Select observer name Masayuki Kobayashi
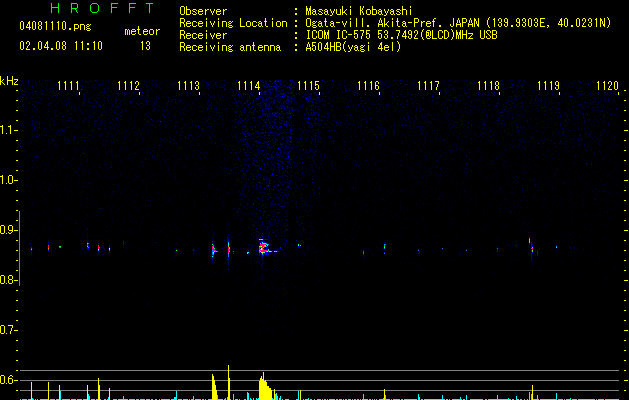Viewport: 629px width, 400px height. pyautogui.click(x=359, y=11)
